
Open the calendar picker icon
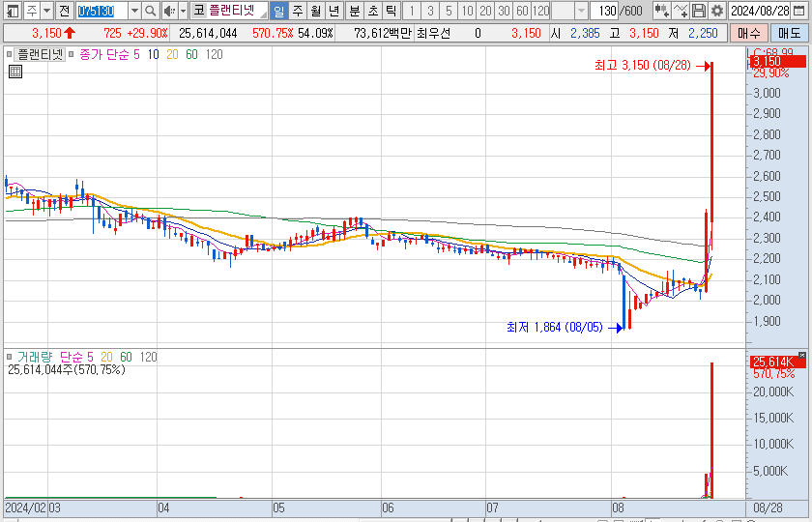[799, 11]
